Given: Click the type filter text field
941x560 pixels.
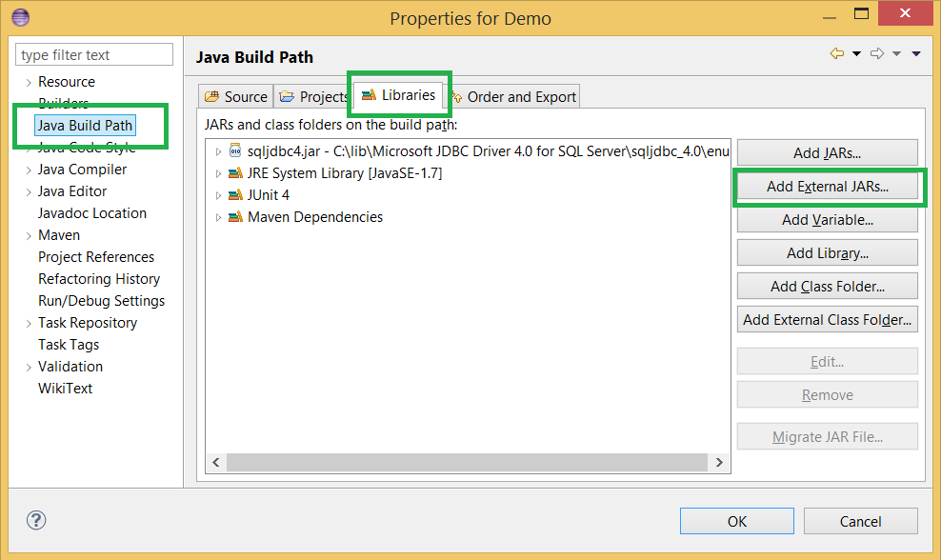Looking at the screenshot, I should (93, 54).
